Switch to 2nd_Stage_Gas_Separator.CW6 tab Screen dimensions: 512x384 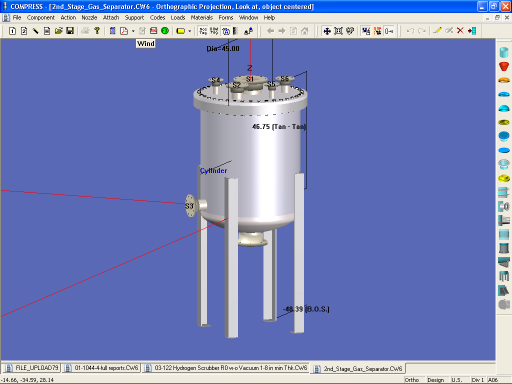point(358,369)
